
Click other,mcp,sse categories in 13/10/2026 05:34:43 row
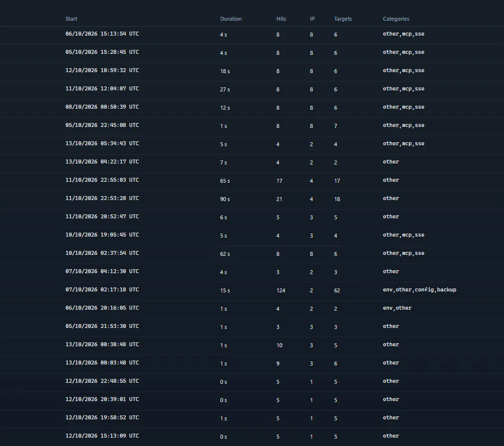403,144
